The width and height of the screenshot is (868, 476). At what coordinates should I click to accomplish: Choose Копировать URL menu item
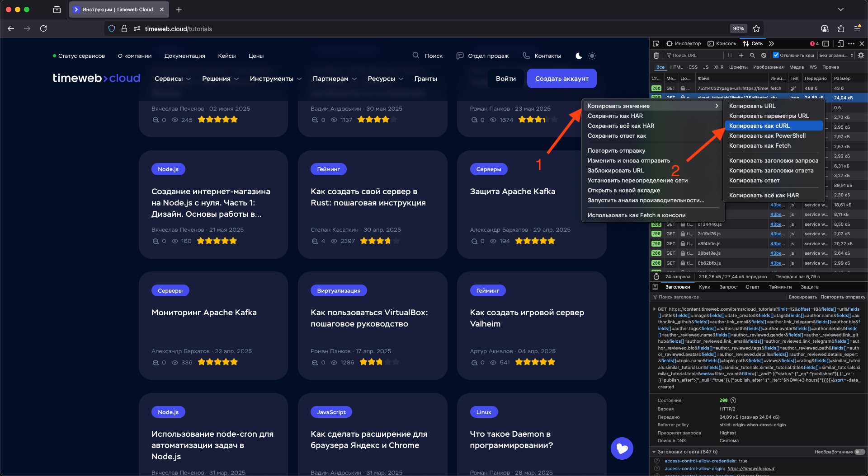click(774, 106)
